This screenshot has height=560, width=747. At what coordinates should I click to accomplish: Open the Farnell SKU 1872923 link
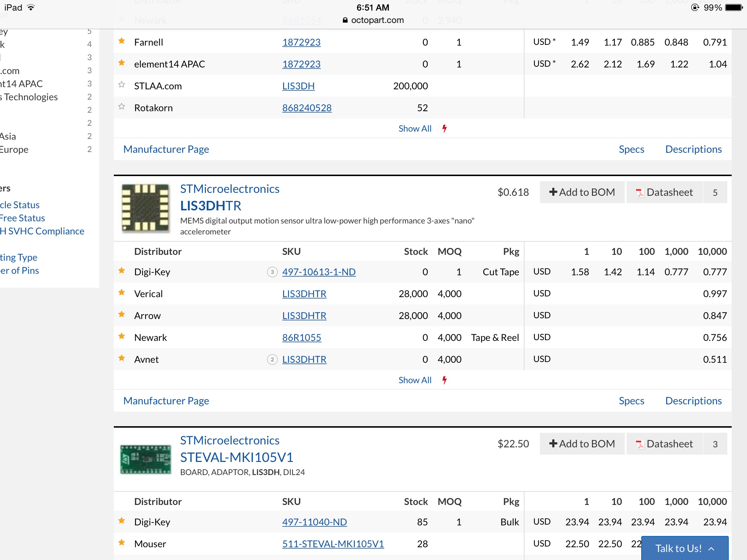[301, 42]
